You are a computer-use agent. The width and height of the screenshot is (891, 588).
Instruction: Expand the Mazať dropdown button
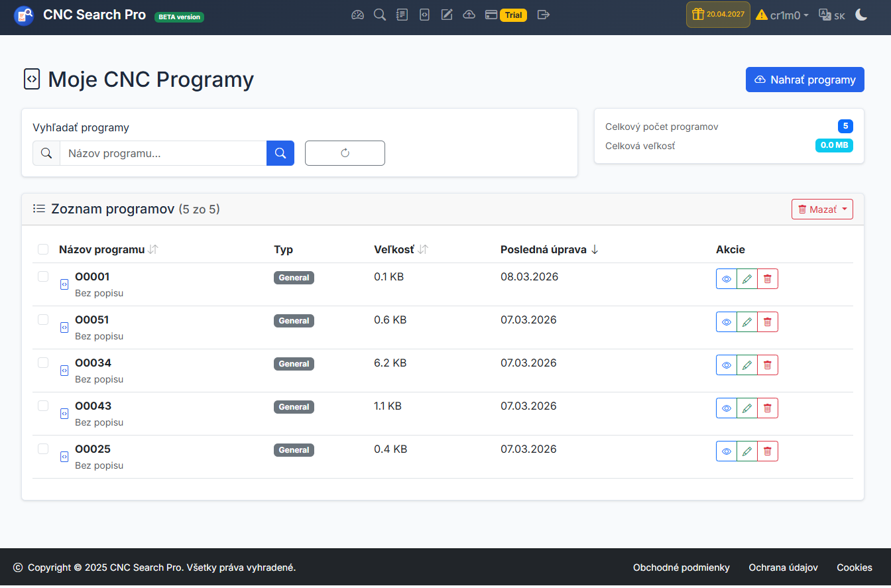tap(822, 209)
